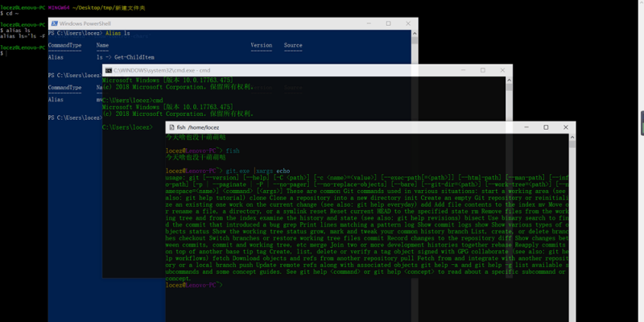
Task: Maximize the cmd.exe window
Action: point(482,70)
